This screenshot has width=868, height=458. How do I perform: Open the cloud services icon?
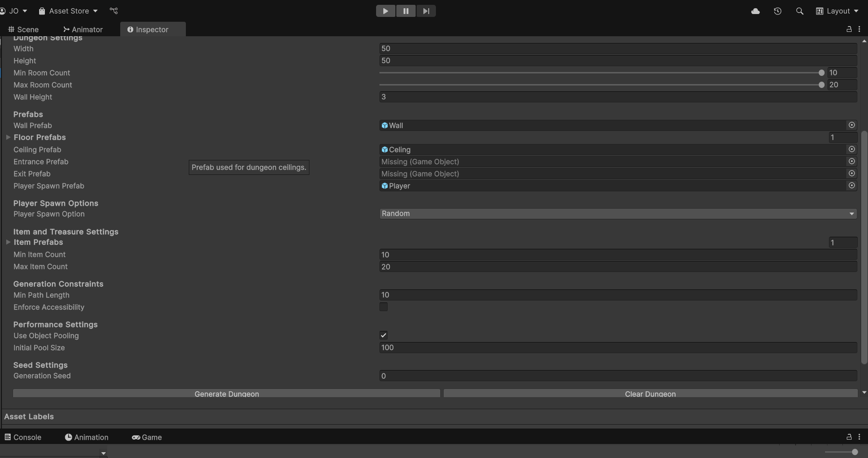click(756, 11)
